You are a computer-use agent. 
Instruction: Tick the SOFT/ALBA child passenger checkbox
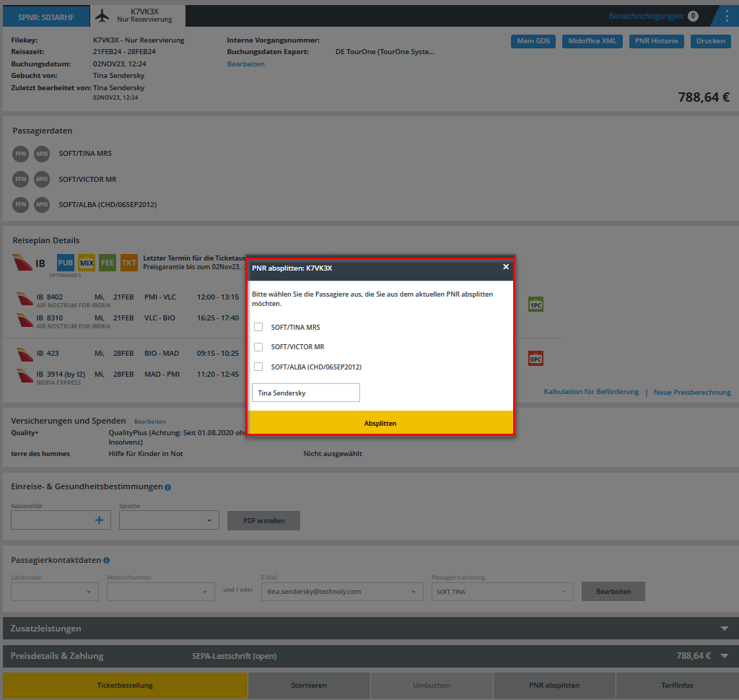tap(258, 367)
